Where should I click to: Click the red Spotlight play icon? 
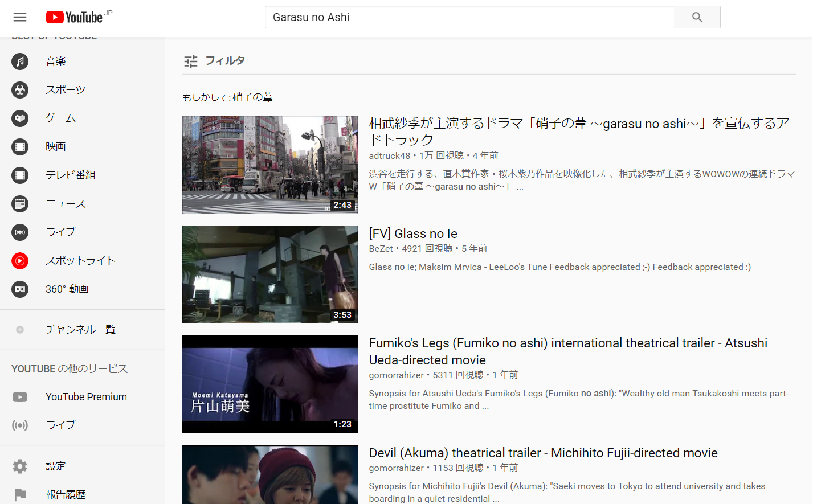(x=20, y=260)
